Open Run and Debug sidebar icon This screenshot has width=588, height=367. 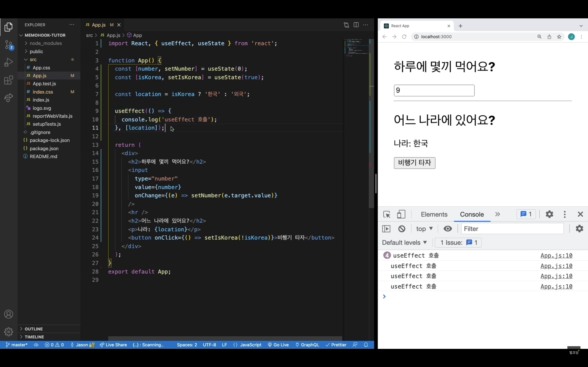9,62
